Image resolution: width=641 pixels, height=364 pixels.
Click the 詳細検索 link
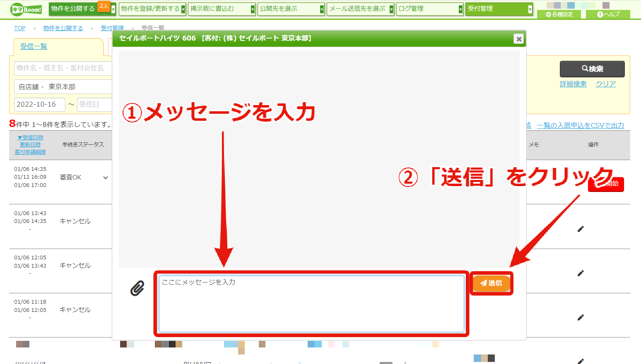(573, 84)
